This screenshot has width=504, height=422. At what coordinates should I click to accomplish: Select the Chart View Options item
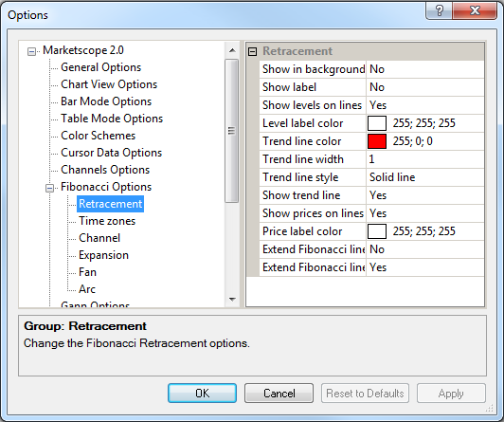tap(109, 84)
